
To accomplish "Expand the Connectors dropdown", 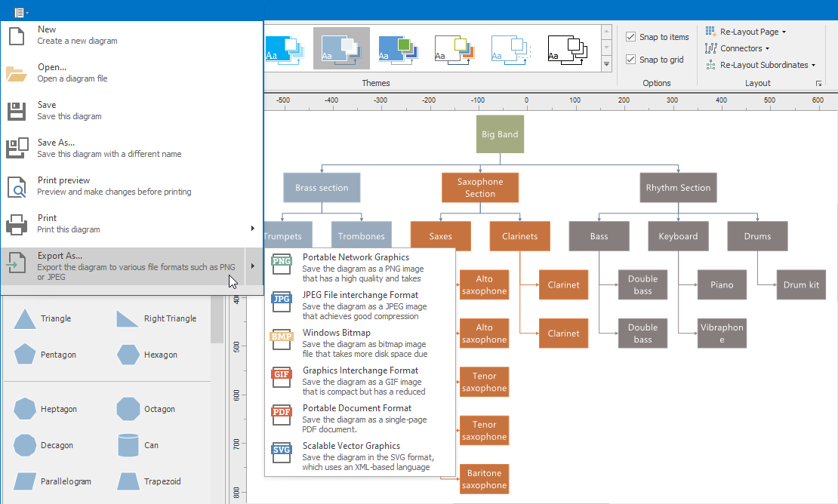I will tap(738, 48).
